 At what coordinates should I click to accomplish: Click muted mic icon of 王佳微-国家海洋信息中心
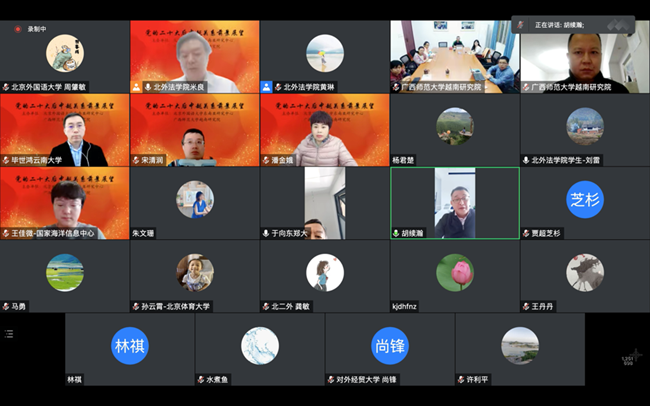point(6,233)
